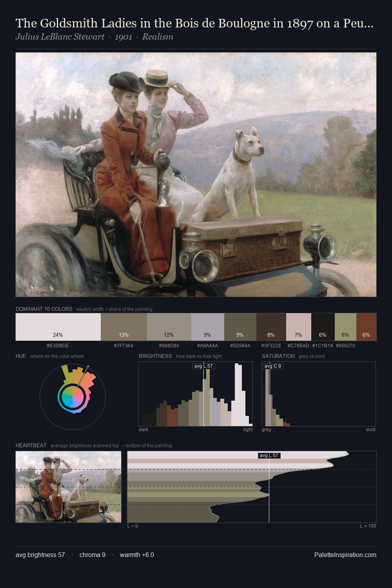Viewport: 392px width, 588px height.
Task: Choose the 9% lavender-grey swatch
Action: click(208, 327)
